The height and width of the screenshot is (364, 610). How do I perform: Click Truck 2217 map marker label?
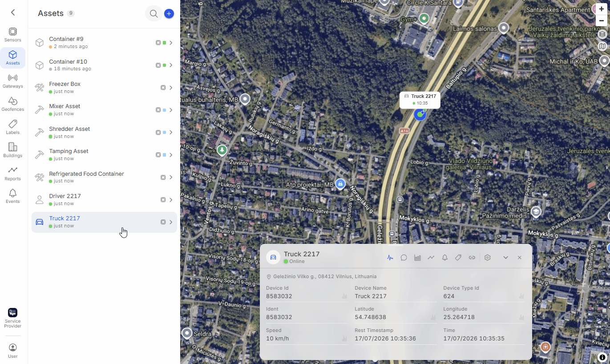coord(420,100)
